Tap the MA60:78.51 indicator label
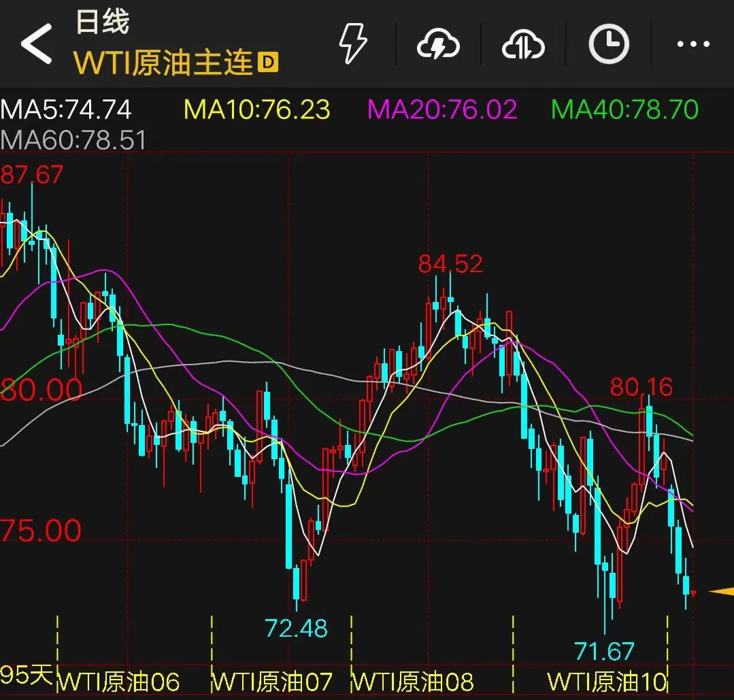Screen dimensions: 734x700 click(x=73, y=140)
